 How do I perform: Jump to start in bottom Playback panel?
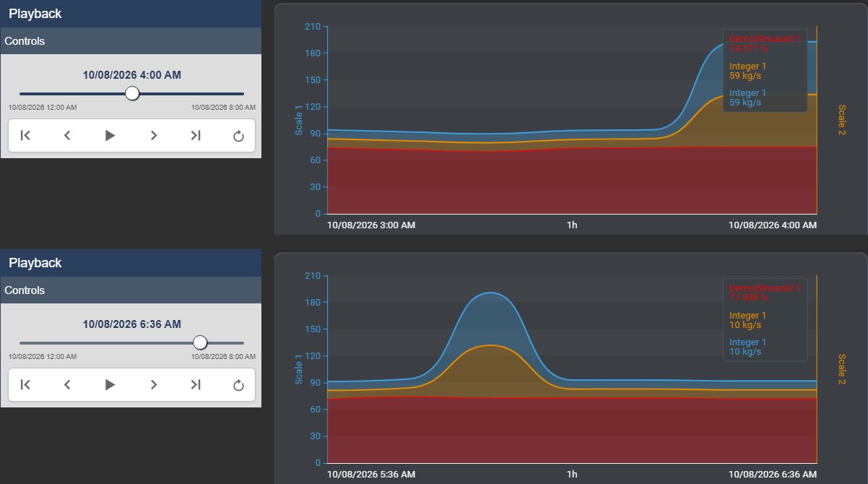[x=25, y=384]
